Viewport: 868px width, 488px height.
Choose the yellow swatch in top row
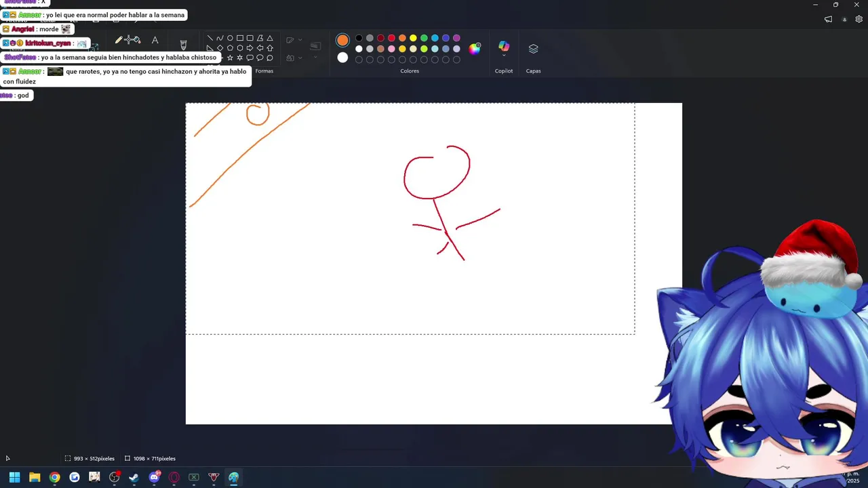coord(413,38)
